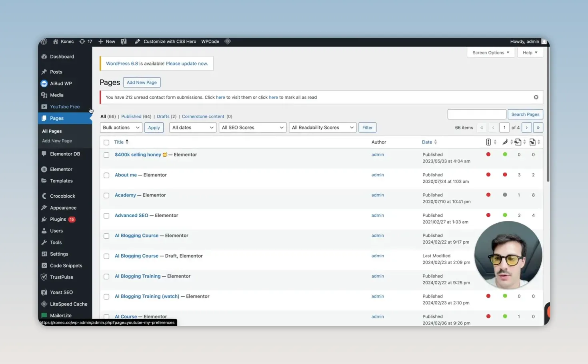Screen dimensions: 588x364
Task: Sort by the SEO score column icon
Action: click(x=488, y=142)
